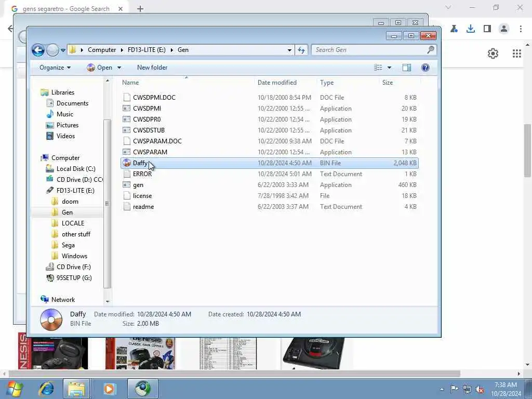Screen dimensions: 532x399
Task: Open CD Drive (F:) in sidebar
Action: [73, 267]
